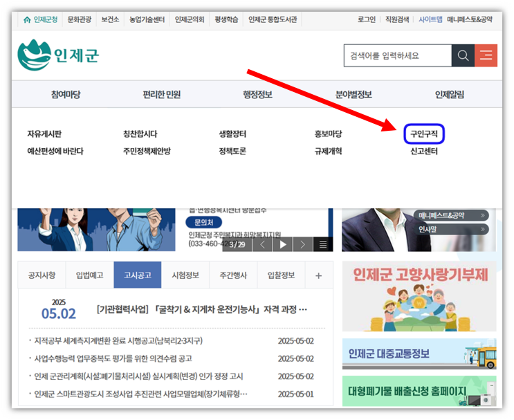Open 평생학습 top link

[226, 19]
